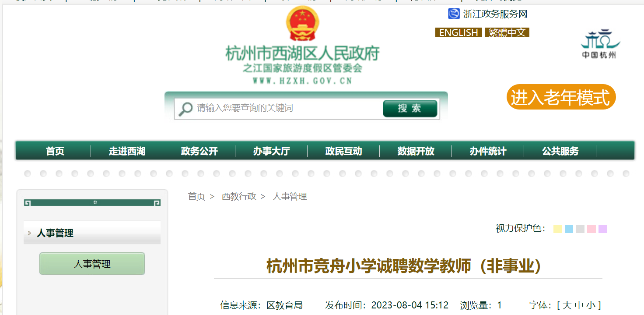Select the yellow eye-protection color
The image size is (644, 315).
pyautogui.click(x=557, y=229)
